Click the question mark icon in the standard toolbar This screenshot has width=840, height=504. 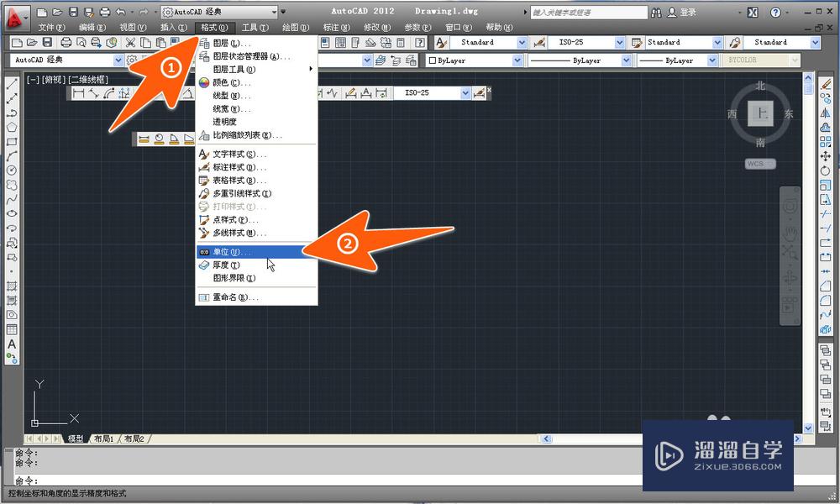[x=420, y=42]
